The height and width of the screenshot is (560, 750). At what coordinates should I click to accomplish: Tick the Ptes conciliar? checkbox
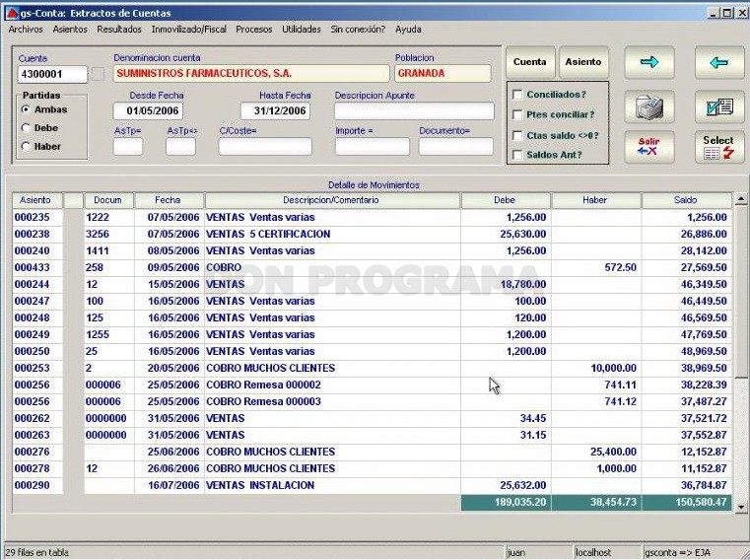(x=517, y=115)
